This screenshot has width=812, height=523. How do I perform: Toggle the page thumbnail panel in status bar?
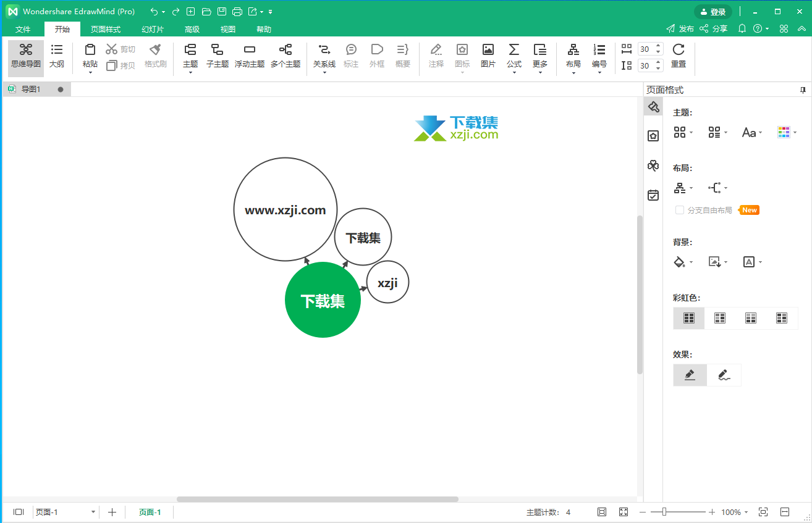(19, 512)
